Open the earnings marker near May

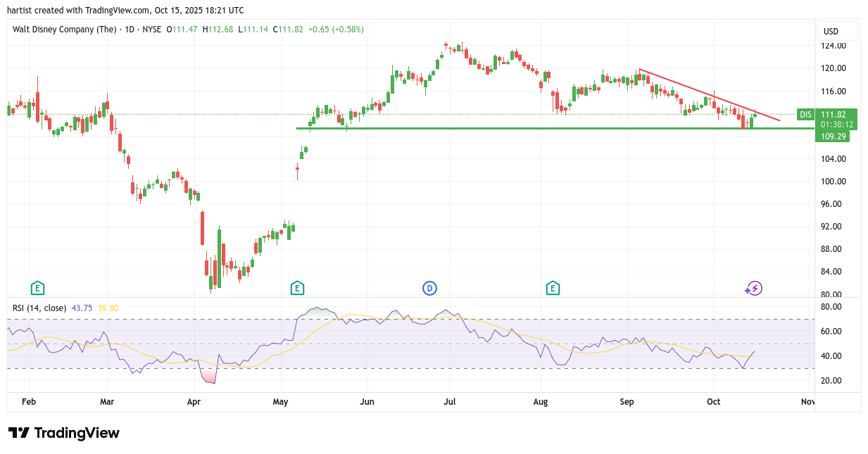click(x=297, y=287)
